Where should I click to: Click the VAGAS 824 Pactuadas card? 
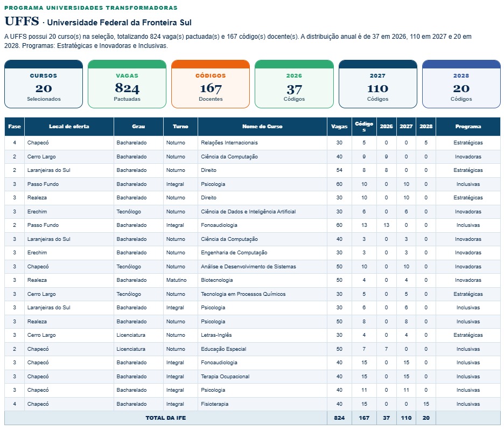[127, 84]
